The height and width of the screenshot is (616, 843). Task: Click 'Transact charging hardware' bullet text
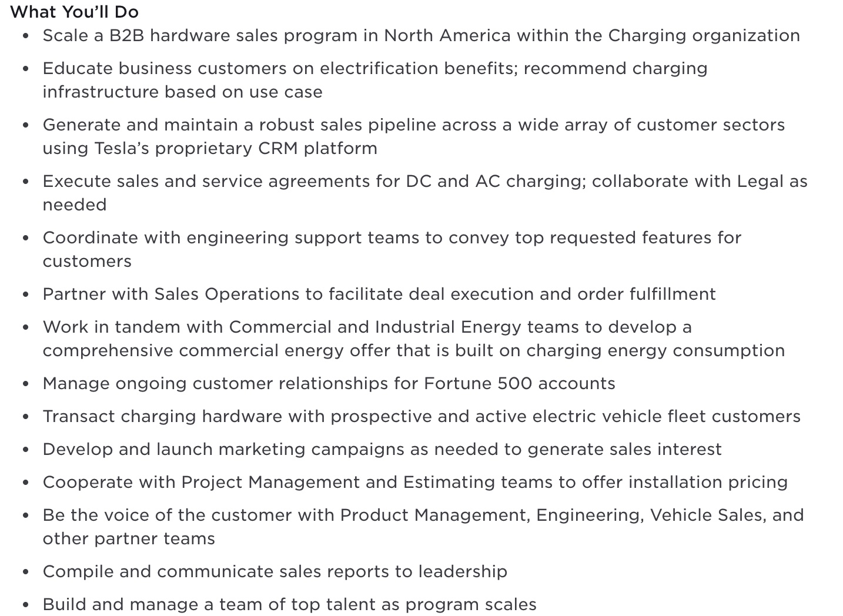[x=421, y=417]
